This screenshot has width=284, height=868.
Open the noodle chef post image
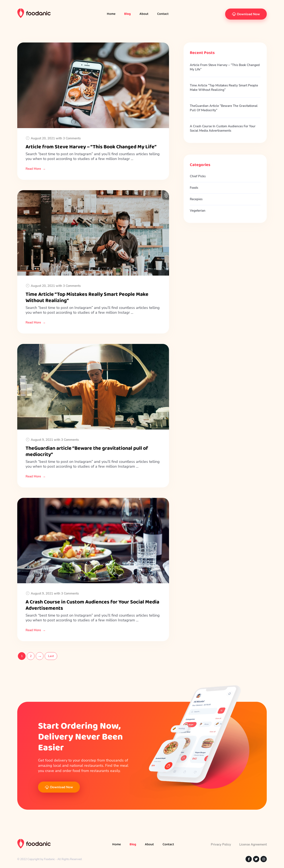click(93, 386)
